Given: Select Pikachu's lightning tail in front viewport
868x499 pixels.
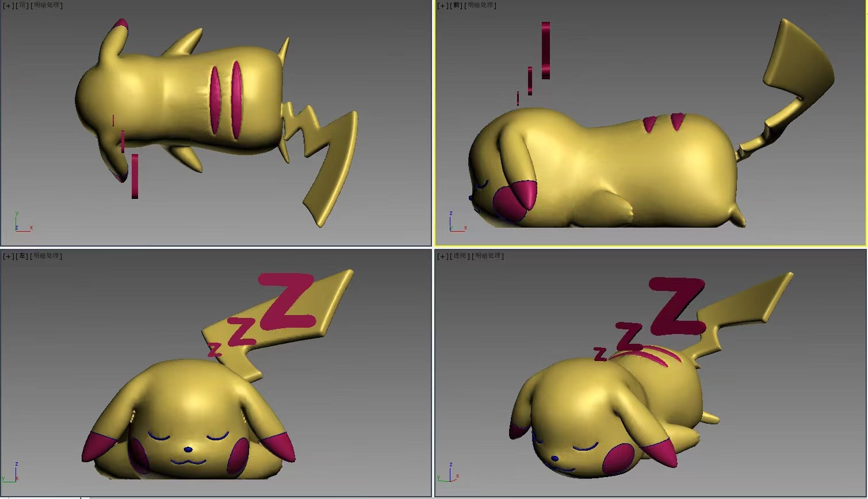Looking at the screenshot, I should point(800,63).
